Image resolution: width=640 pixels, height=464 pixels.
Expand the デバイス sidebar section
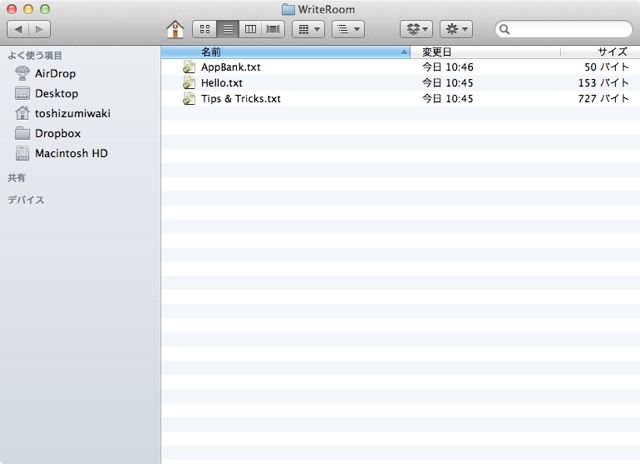tap(26, 200)
